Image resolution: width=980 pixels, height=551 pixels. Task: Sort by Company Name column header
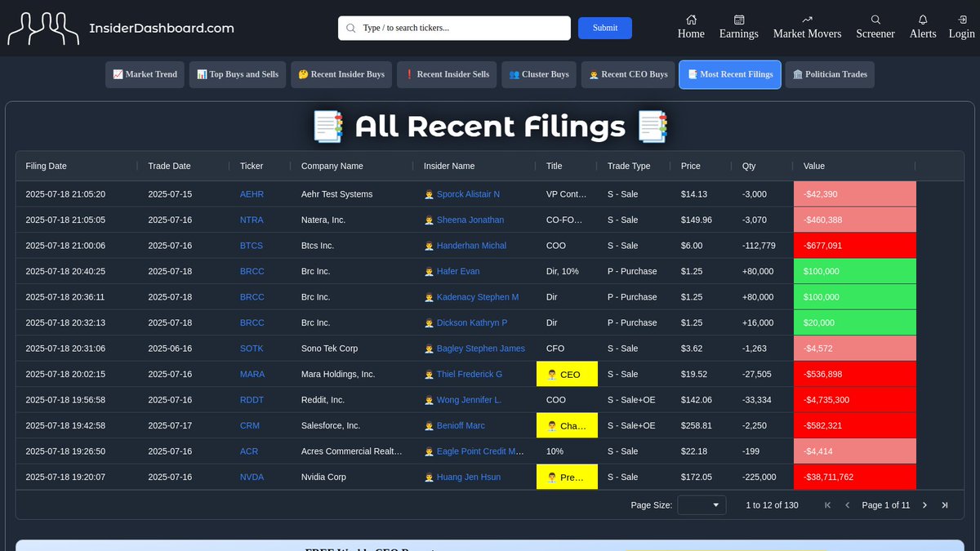(332, 166)
